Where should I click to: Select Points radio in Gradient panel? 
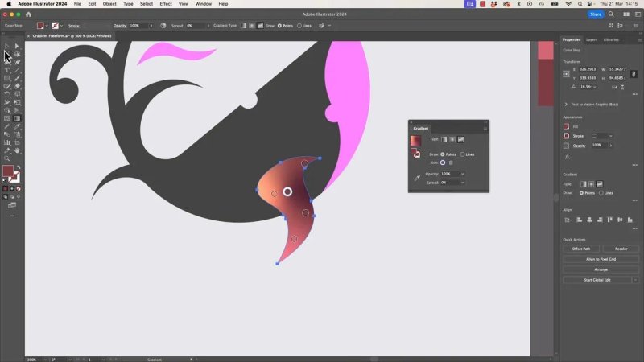442,154
